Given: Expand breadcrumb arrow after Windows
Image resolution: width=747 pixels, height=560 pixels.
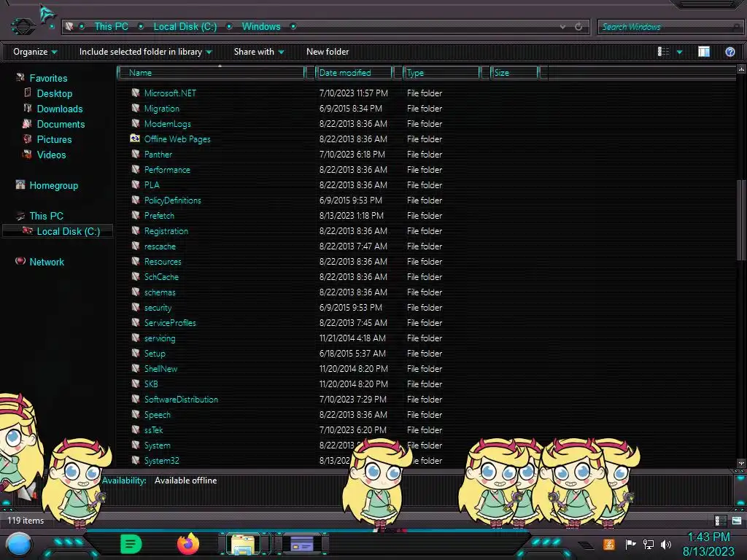Looking at the screenshot, I should coord(293,27).
